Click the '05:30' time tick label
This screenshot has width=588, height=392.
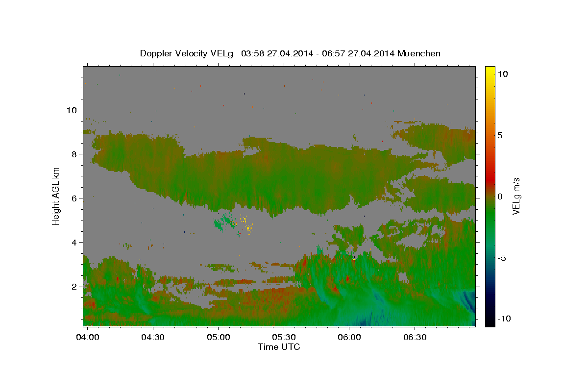pos(284,337)
